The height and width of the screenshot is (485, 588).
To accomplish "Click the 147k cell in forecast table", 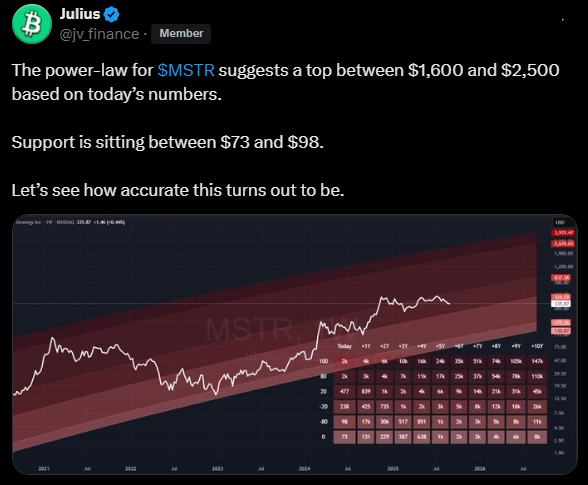I will (537, 361).
